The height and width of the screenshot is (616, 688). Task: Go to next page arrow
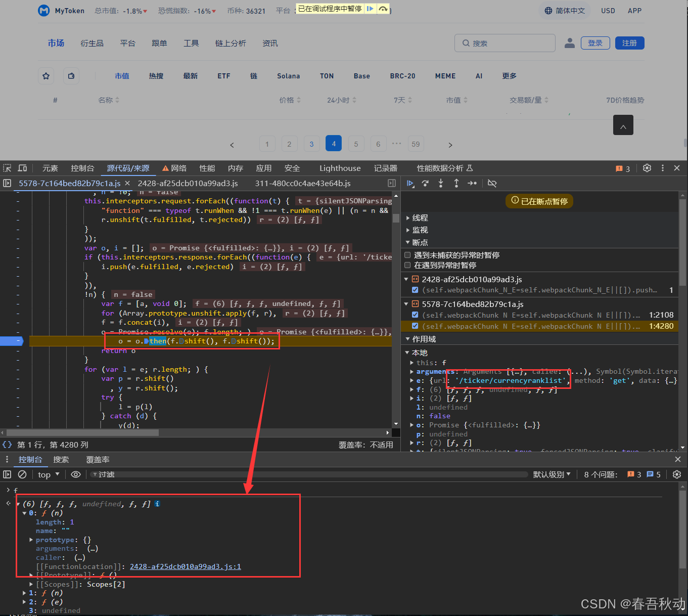(450, 145)
